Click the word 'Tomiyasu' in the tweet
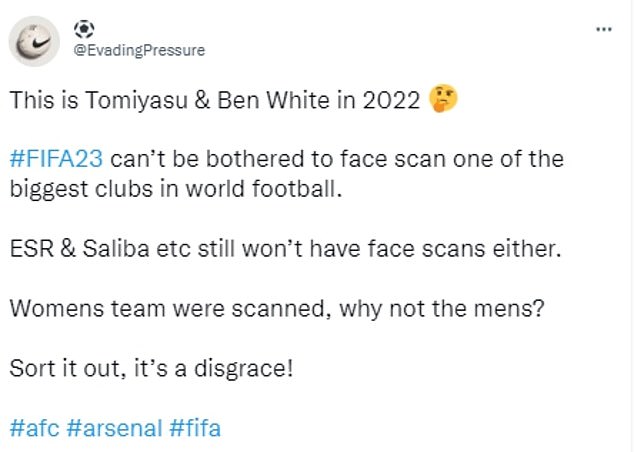634x452 pixels. click(x=136, y=100)
